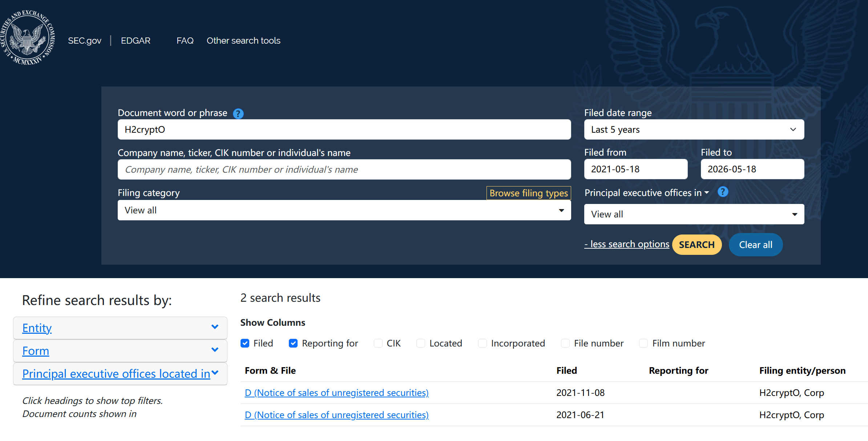Click H2cryptO, Corp in the 2021-06-21 row
Viewport: 868px width, 441px height.
pos(791,415)
